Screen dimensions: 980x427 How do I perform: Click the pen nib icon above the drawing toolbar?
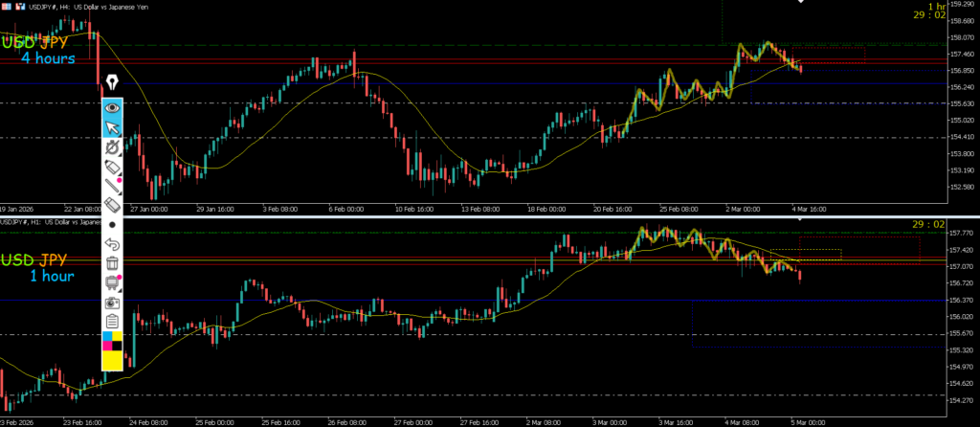113,82
